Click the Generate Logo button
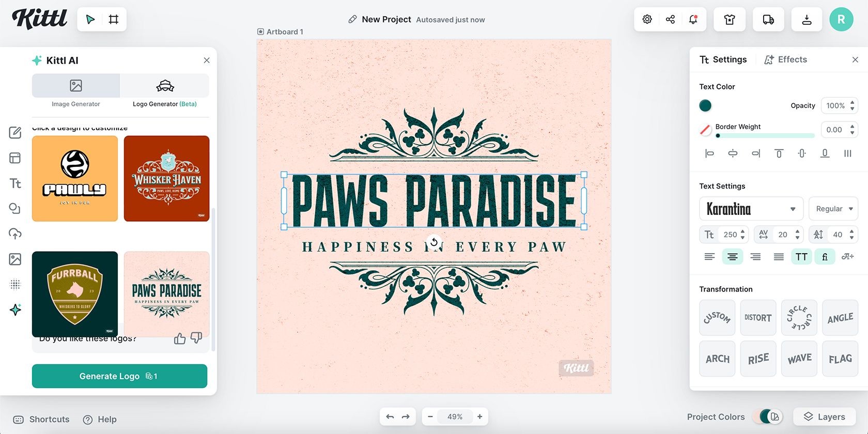The width and height of the screenshot is (868, 434). (x=119, y=376)
